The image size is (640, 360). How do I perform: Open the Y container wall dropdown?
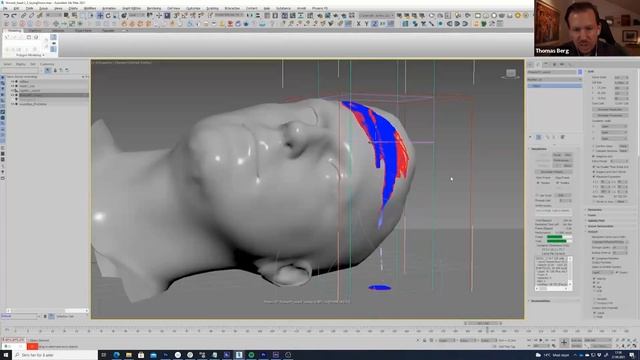click(614, 133)
